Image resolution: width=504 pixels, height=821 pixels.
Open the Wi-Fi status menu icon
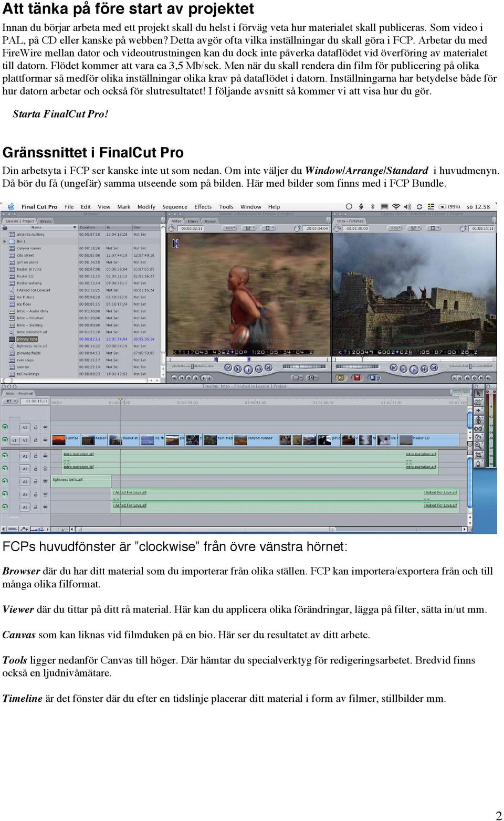point(396,207)
